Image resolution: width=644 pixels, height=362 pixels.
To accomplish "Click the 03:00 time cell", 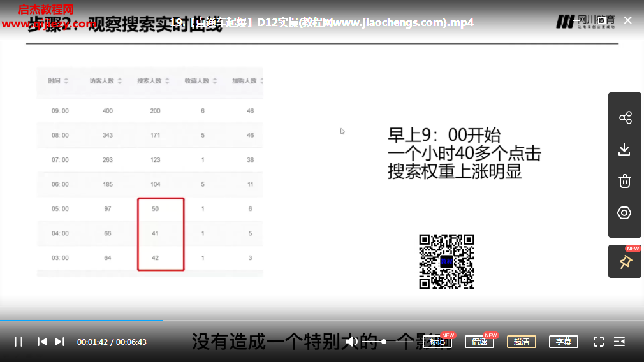I will point(60,257).
